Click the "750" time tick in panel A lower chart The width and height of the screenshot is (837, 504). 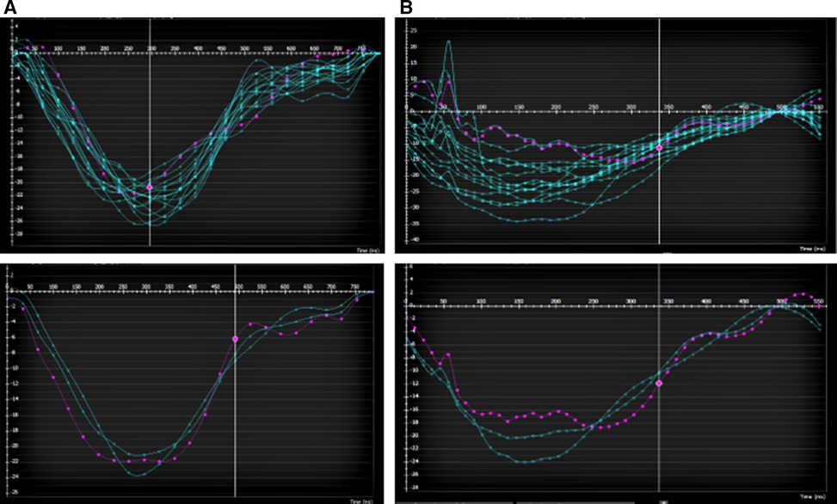tap(354, 287)
